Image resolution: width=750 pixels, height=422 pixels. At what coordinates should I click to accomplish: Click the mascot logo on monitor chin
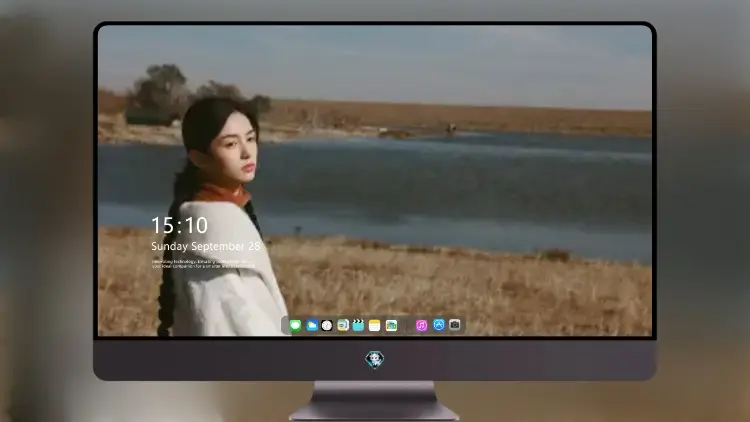pos(375,360)
